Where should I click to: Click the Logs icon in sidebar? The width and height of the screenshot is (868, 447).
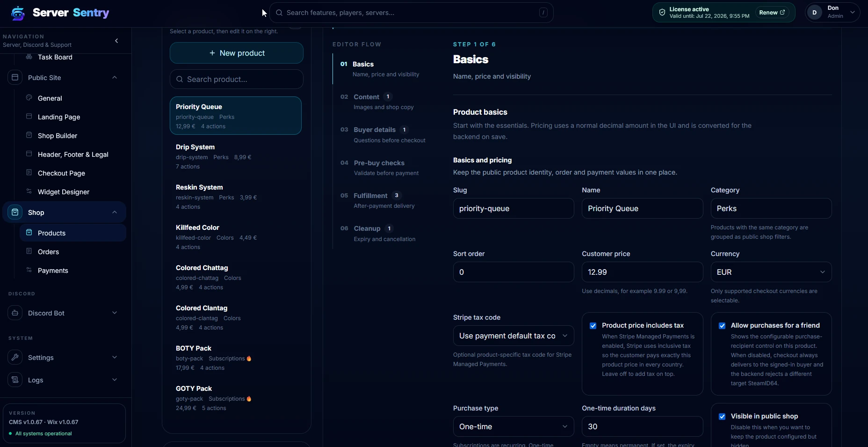15,380
